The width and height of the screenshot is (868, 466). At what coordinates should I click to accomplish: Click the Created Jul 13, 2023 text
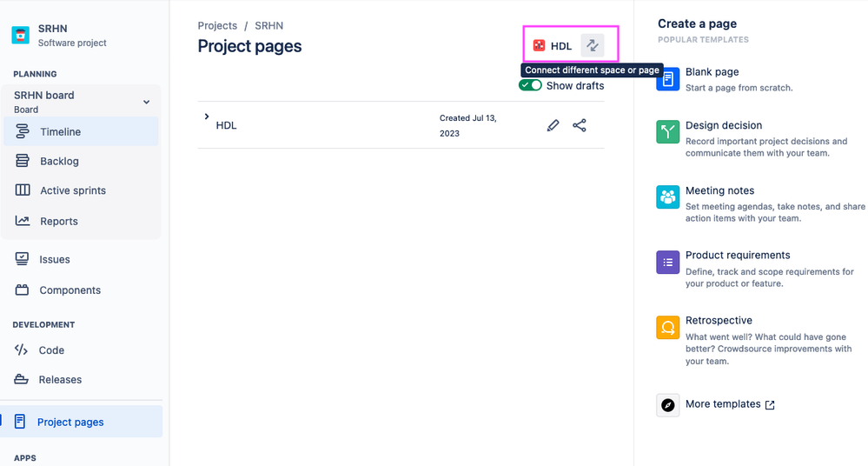(467, 126)
